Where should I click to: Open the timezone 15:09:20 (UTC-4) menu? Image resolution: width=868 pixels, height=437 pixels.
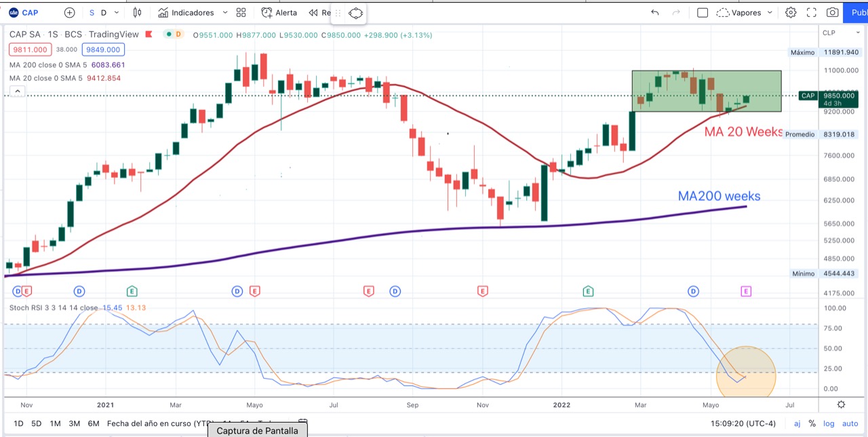tap(745, 423)
